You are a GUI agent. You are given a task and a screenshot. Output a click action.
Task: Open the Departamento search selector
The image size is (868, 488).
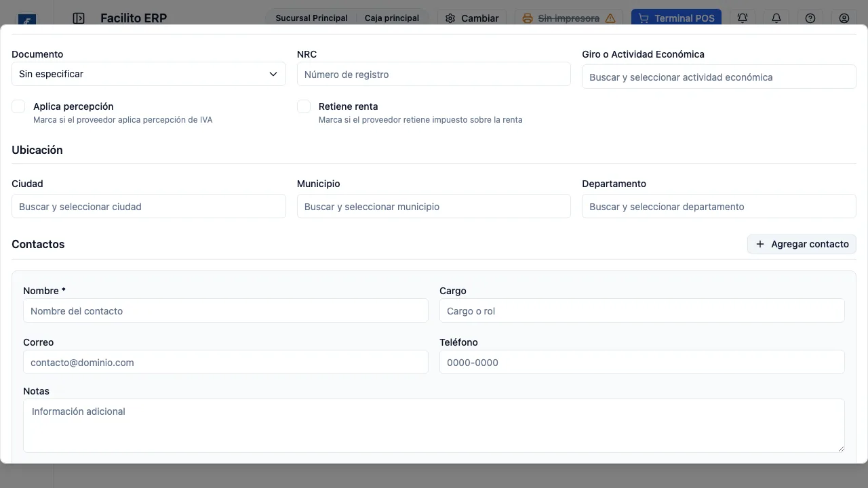point(719,207)
